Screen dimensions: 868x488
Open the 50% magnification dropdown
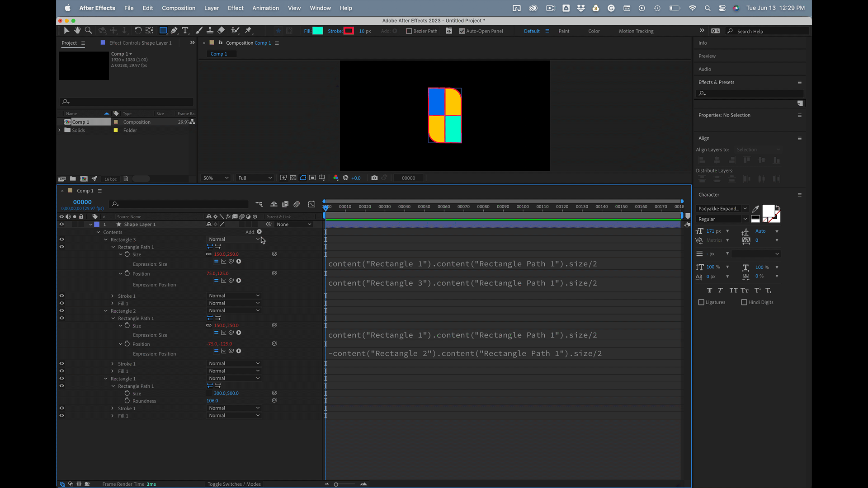pyautogui.click(x=216, y=178)
